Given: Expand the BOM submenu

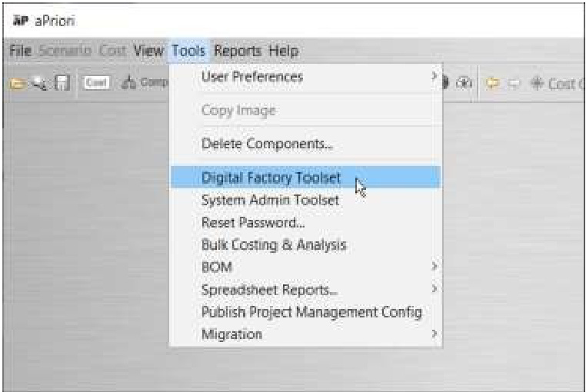Looking at the screenshot, I should tap(434, 267).
